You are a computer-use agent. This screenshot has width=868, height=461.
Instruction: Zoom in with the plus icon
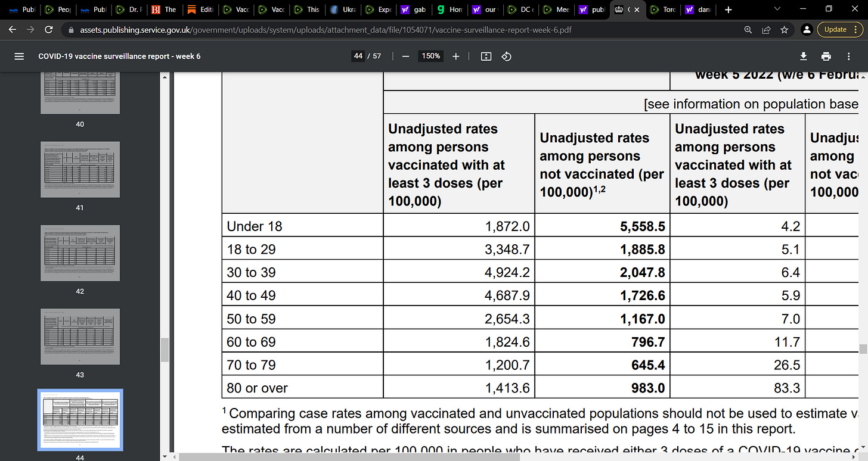coord(456,56)
